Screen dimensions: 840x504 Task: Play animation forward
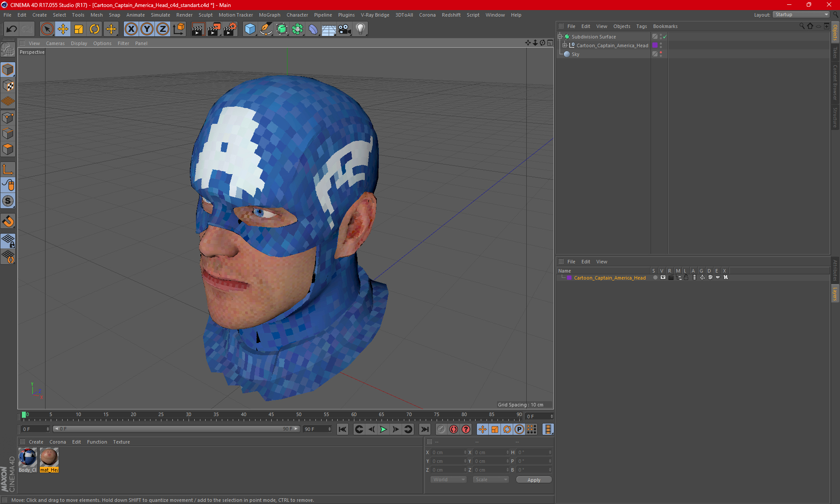click(x=383, y=429)
